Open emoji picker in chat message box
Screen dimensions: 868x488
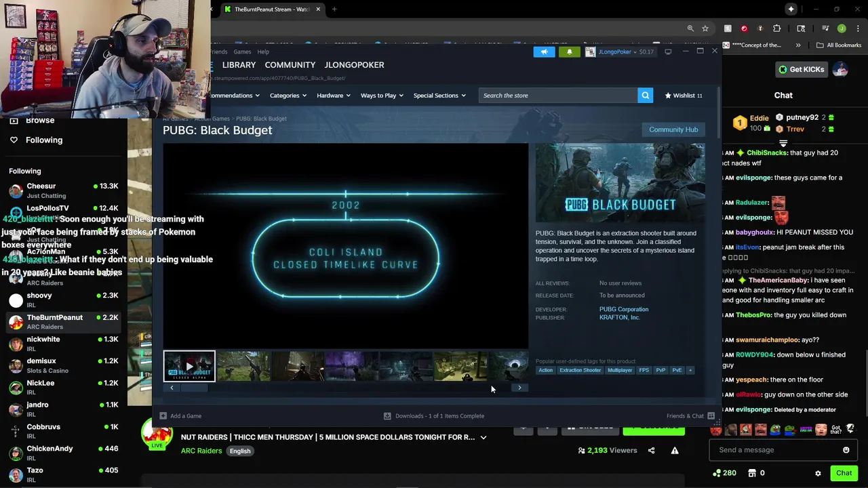click(x=846, y=450)
